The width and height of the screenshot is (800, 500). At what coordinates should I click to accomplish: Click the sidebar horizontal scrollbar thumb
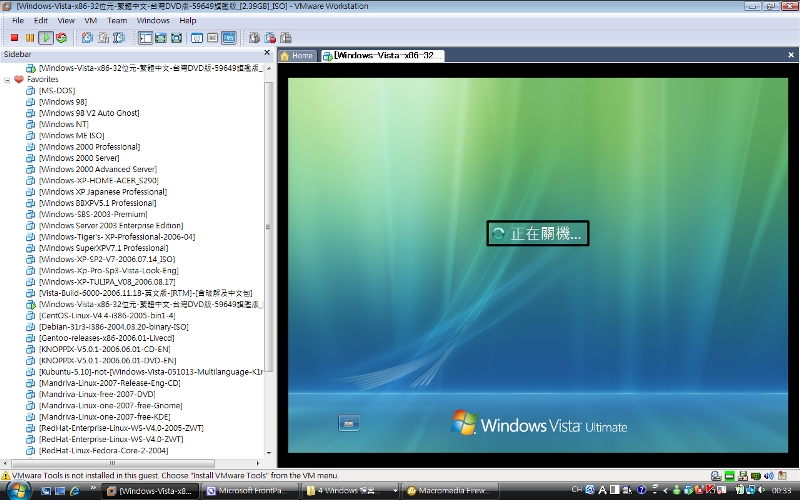(112, 463)
